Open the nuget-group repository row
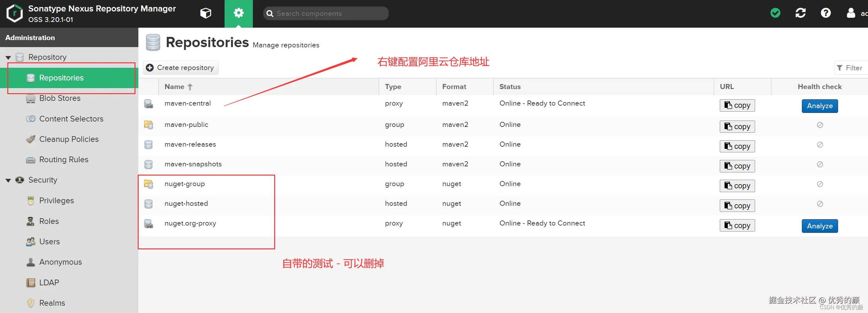This screenshot has width=868, height=313. coord(503,185)
